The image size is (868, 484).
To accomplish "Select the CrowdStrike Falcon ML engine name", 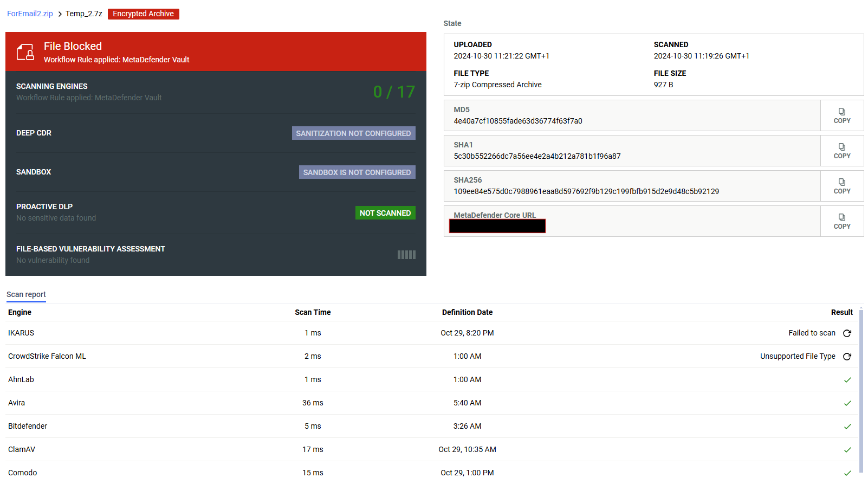I will [x=47, y=356].
